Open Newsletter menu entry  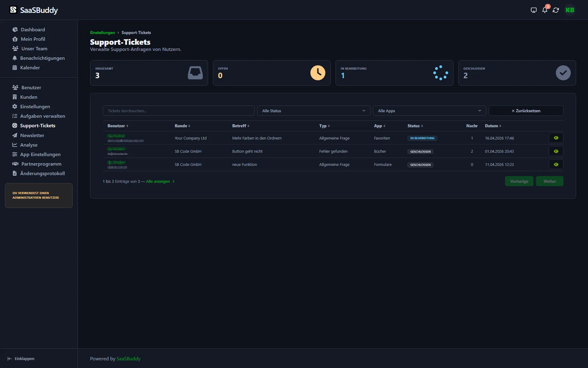pyautogui.click(x=32, y=135)
